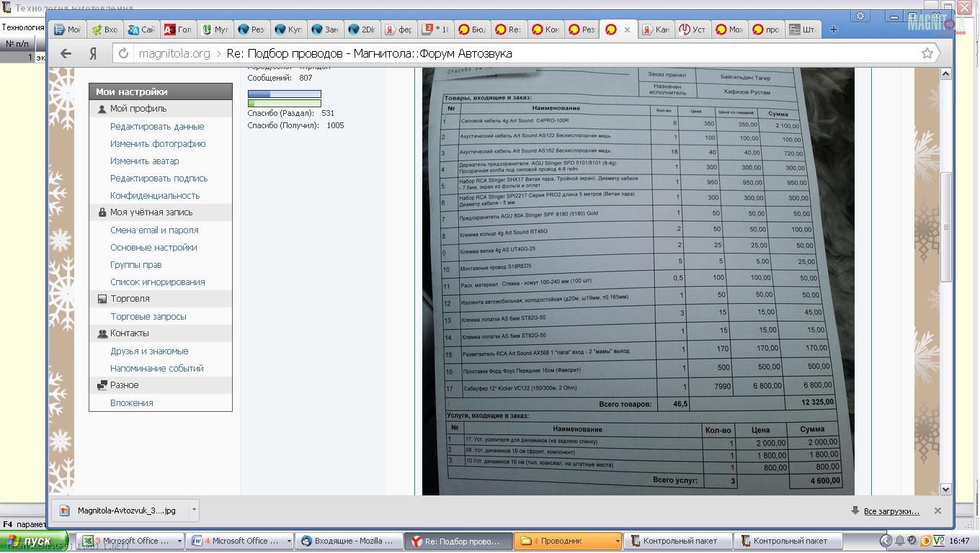Viewport: 980px width, 553px height.
Task: Open 'Список игнорирования' link
Action: click(158, 282)
